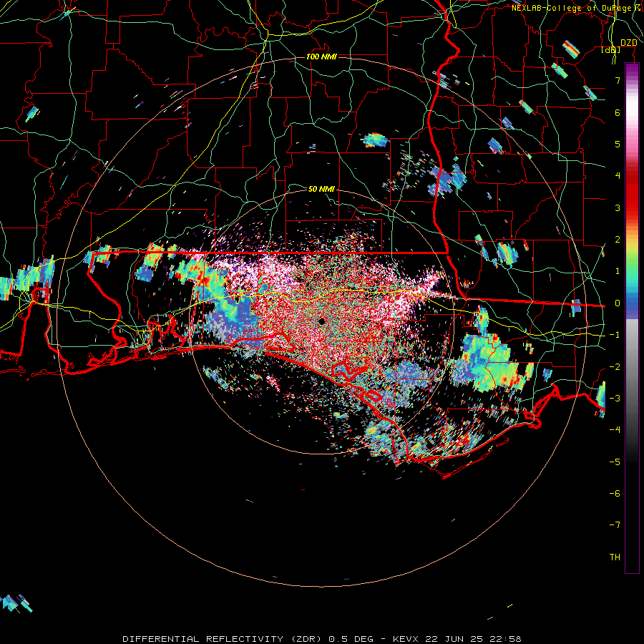This screenshot has height=644, width=644.
Task: Click the 0 value on the scale
Action: click(x=618, y=303)
